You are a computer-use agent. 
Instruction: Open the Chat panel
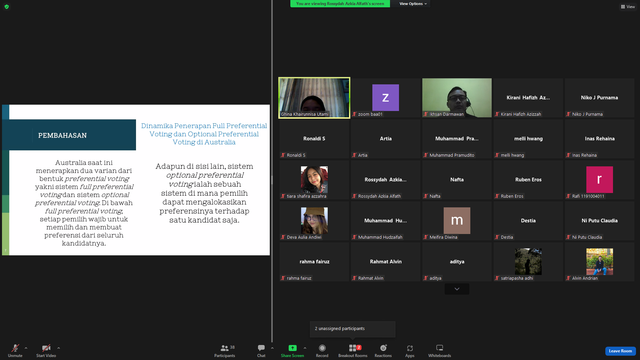(261, 350)
